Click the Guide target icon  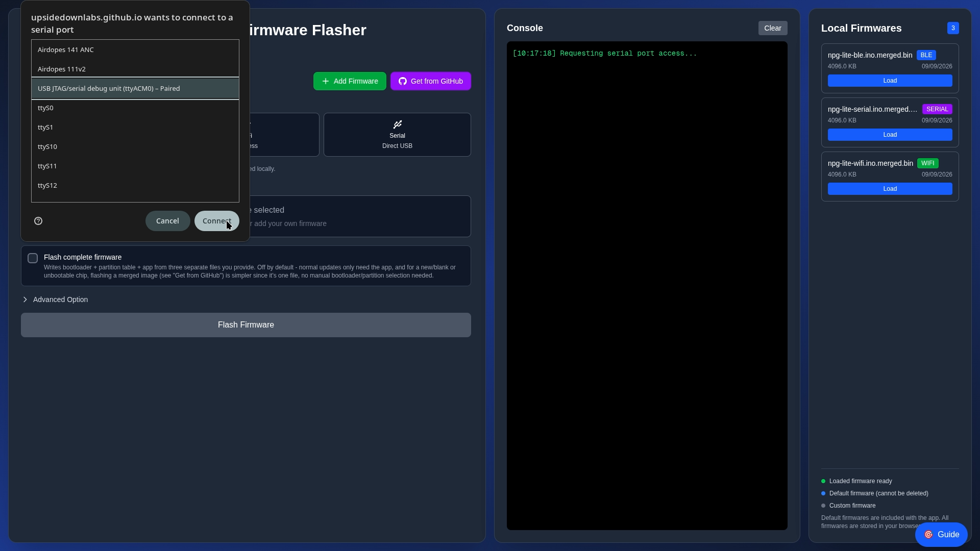pyautogui.click(x=928, y=535)
